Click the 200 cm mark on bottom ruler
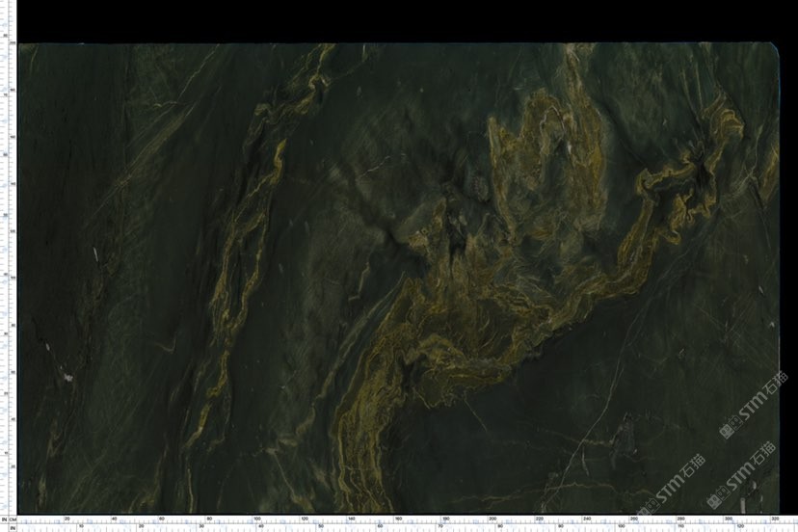 click(x=492, y=519)
